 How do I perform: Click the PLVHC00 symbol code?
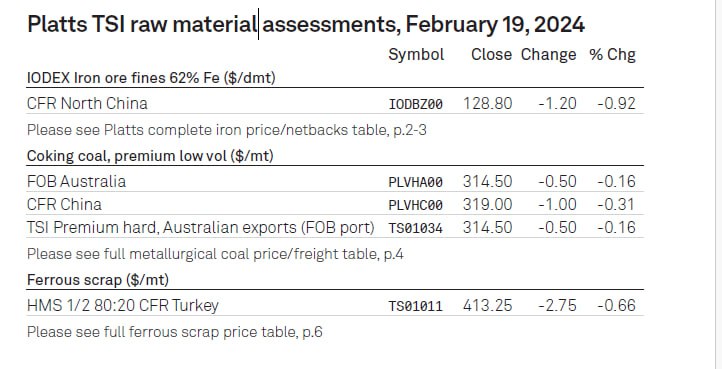coord(416,205)
